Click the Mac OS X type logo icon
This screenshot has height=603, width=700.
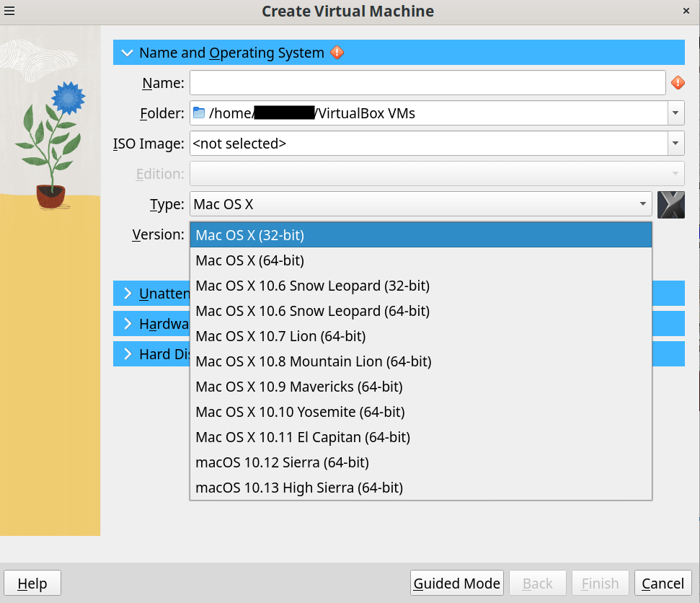[x=670, y=205]
